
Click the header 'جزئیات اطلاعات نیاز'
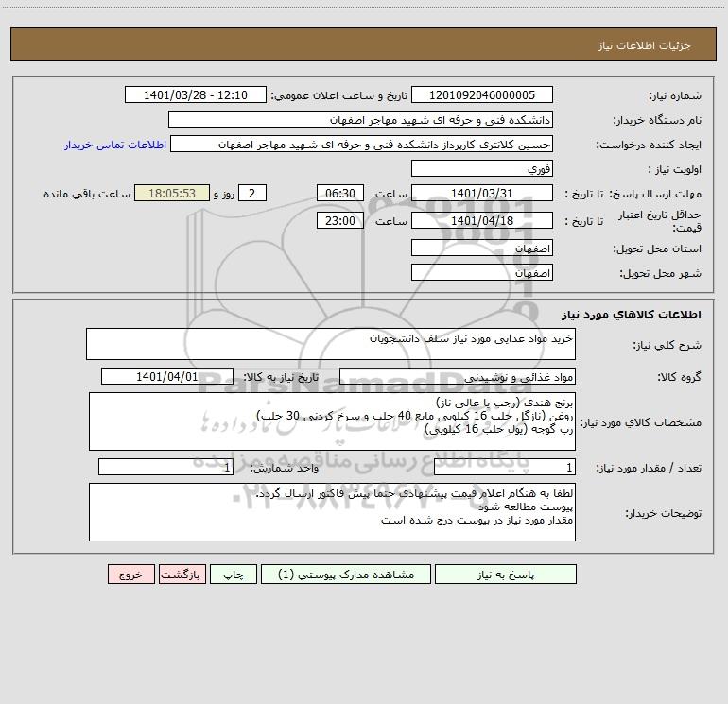(645, 45)
